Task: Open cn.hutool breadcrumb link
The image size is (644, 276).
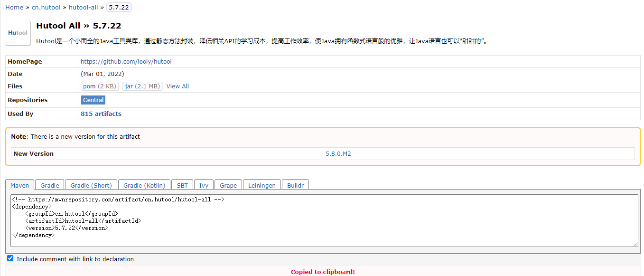Action: point(46,7)
